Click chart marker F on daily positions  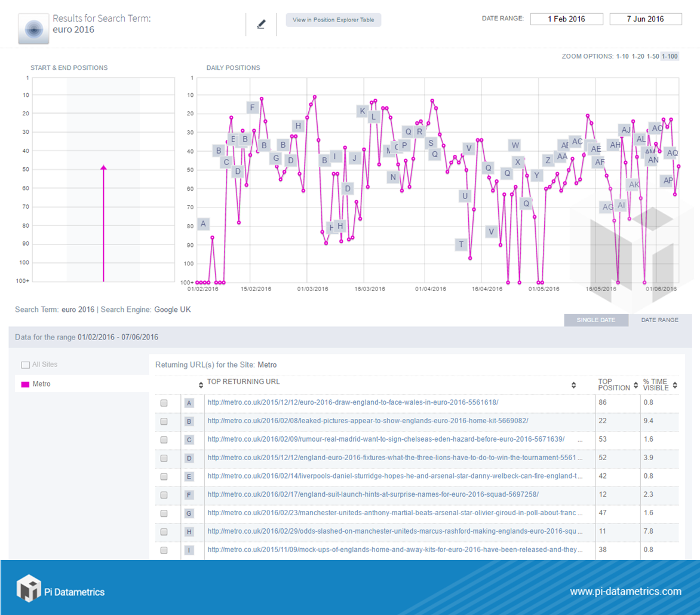(x=252, y=107)
